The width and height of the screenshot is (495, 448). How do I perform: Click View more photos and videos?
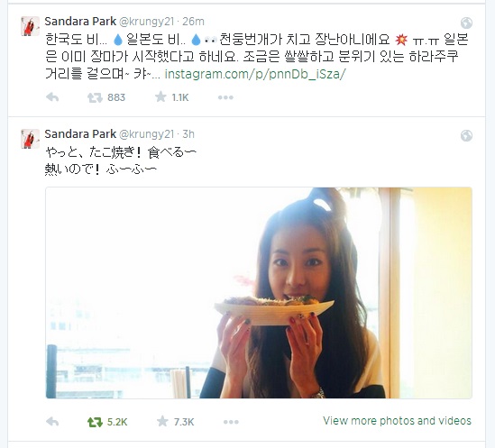[397, 421]
